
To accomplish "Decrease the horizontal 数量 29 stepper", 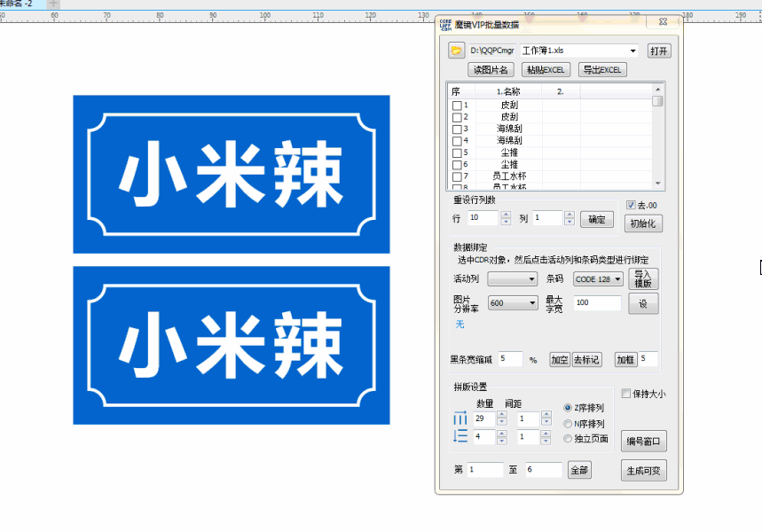I will (x=502, y=421).
